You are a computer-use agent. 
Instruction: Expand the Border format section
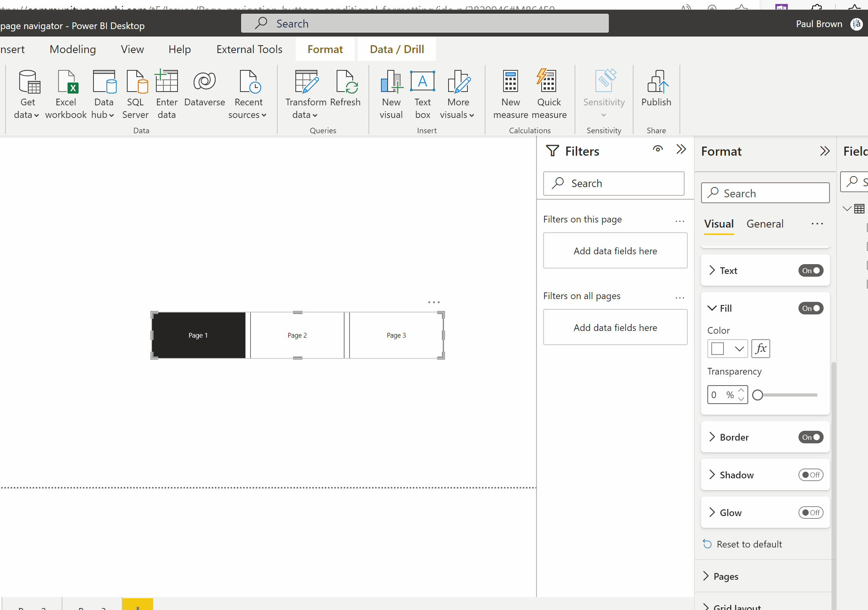click(712, 437)
